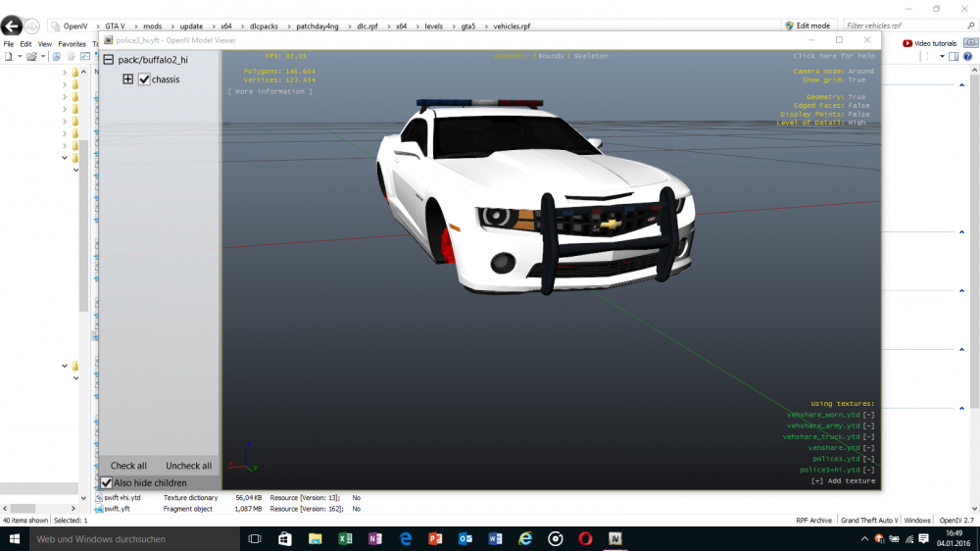Toggle Geometry True value
The image size is (980, 551).
[857, 97]
